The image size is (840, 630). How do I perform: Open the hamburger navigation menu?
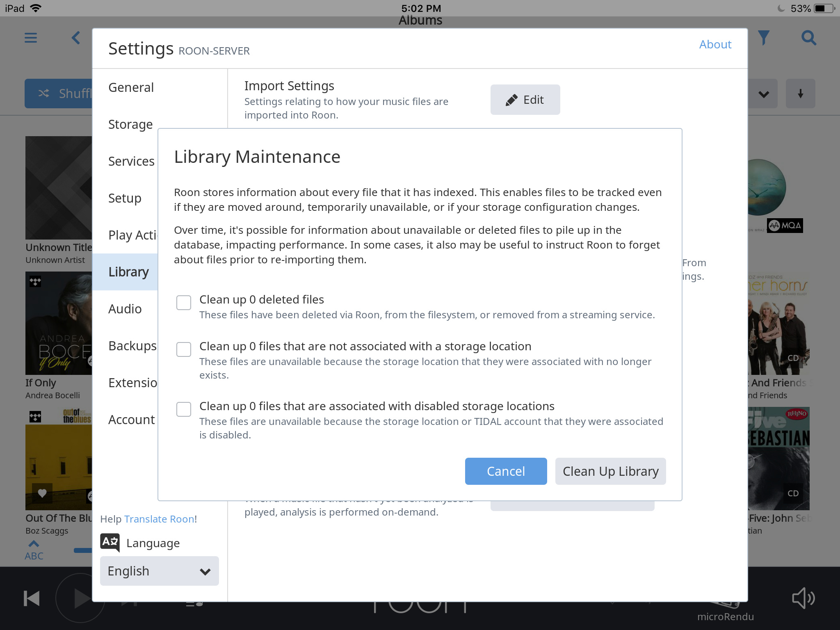click(x=31, y=38)
